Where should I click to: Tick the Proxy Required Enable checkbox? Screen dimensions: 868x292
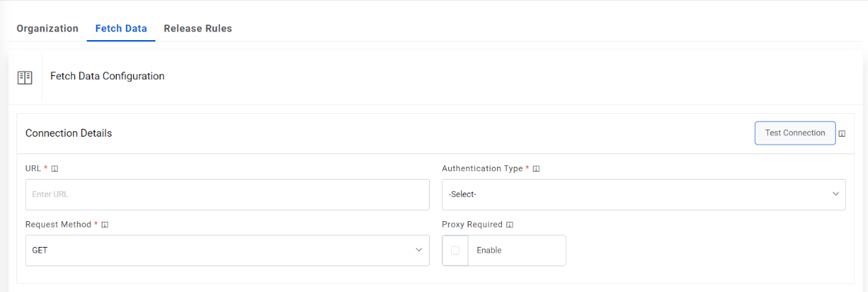(455, 250)
